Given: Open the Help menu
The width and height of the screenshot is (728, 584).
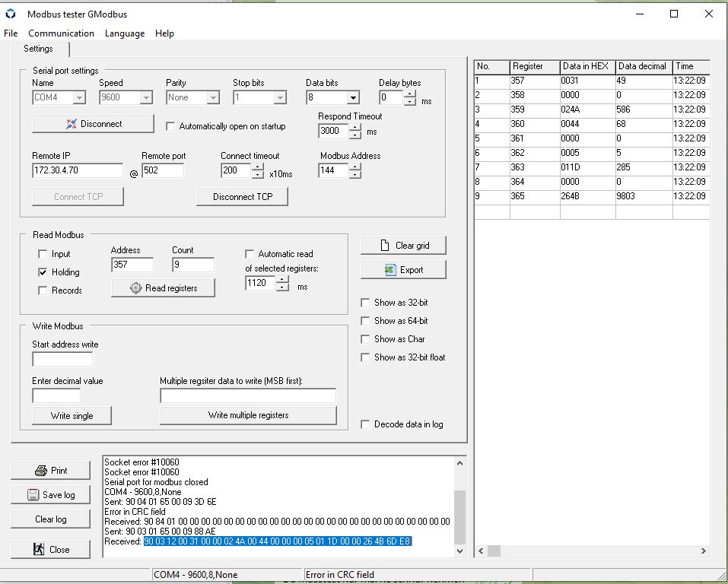Looking at the screenshot, I should point(164,33).
